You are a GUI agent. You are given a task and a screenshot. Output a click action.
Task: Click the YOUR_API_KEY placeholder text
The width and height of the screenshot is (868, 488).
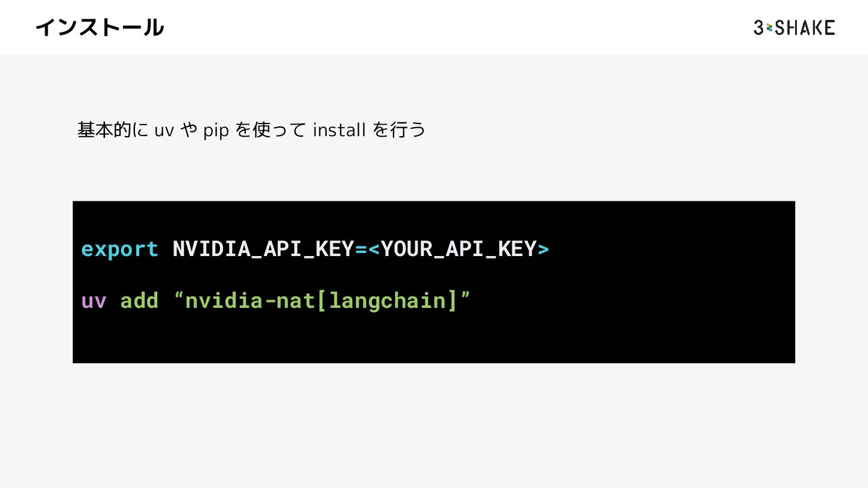(458, 249)
